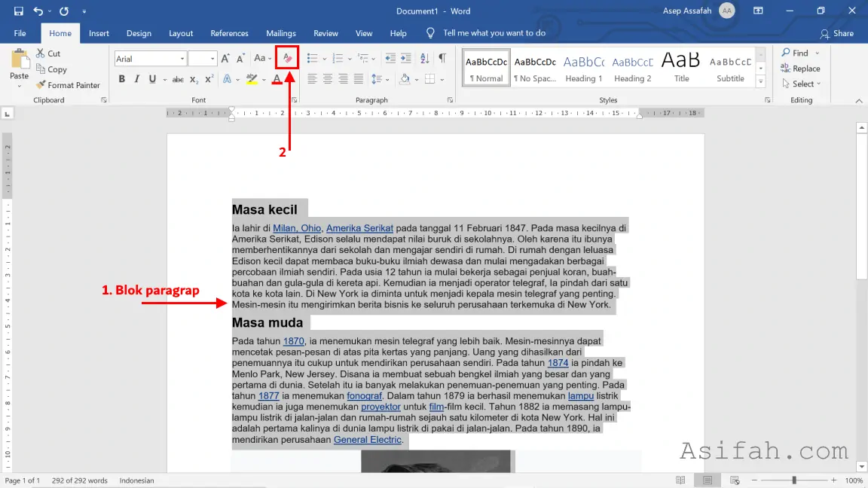Viewport: 868px width, 488px height.
Task: Follow the Milan, Ohio hyperlink
Action: point(297,228)
